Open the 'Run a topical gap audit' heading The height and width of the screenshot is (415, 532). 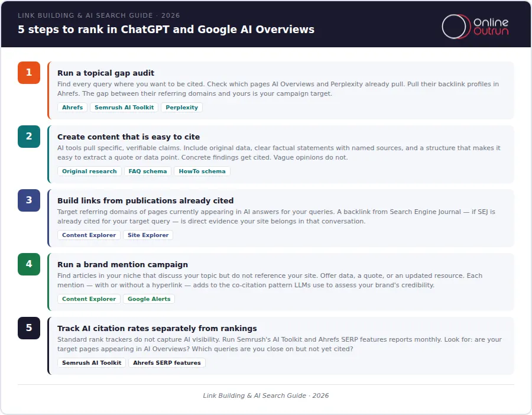click(106, 73)
